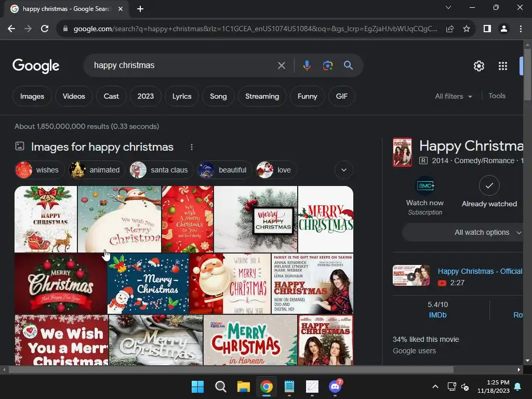Filter images by love chip
Image resolution: width=532 pixels, height=399 pixels.
click(x=276, y=170)
